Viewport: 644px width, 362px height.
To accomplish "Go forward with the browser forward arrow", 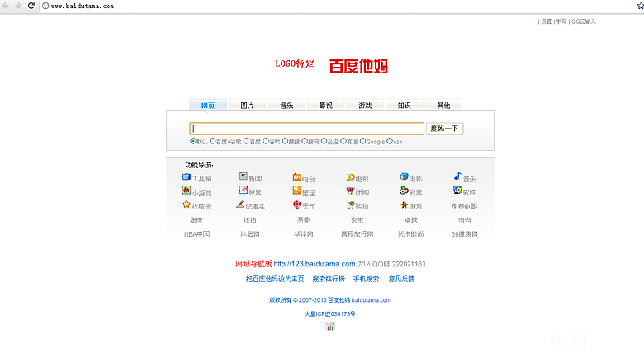I will click(x=18, y=6).
